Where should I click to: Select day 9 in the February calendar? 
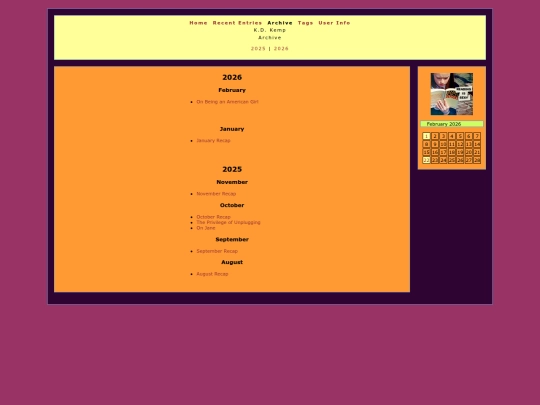(x=435, y=144)
